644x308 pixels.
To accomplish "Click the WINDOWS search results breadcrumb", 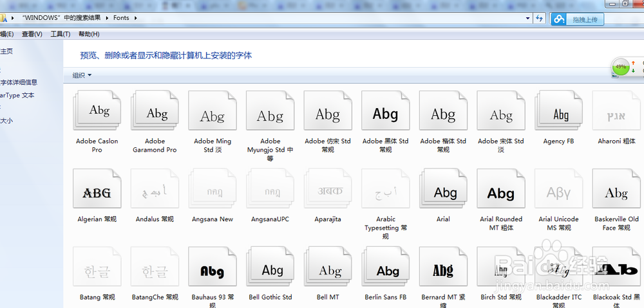I will coord(61,18).
